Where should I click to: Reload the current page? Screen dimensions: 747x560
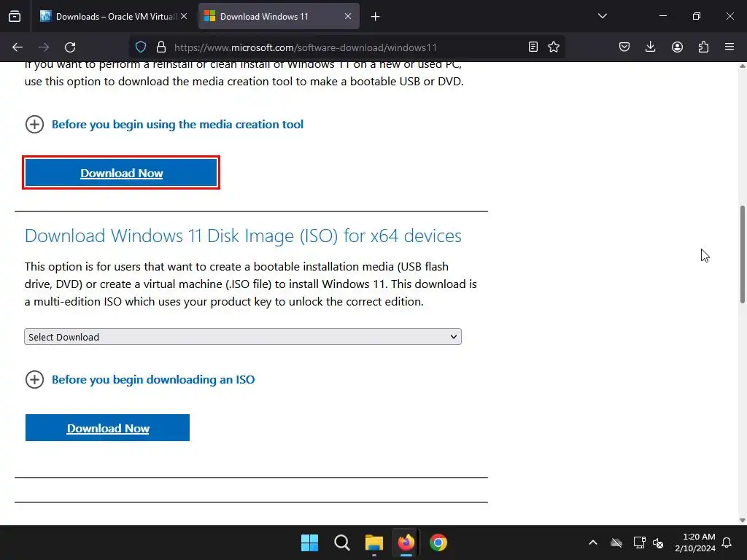[70, 47]
